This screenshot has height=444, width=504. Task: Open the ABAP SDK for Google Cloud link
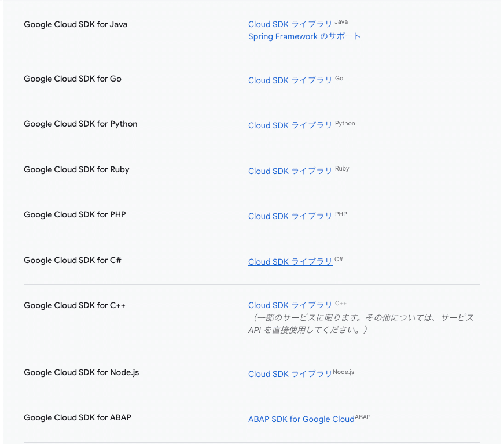[x=301, y=419]
